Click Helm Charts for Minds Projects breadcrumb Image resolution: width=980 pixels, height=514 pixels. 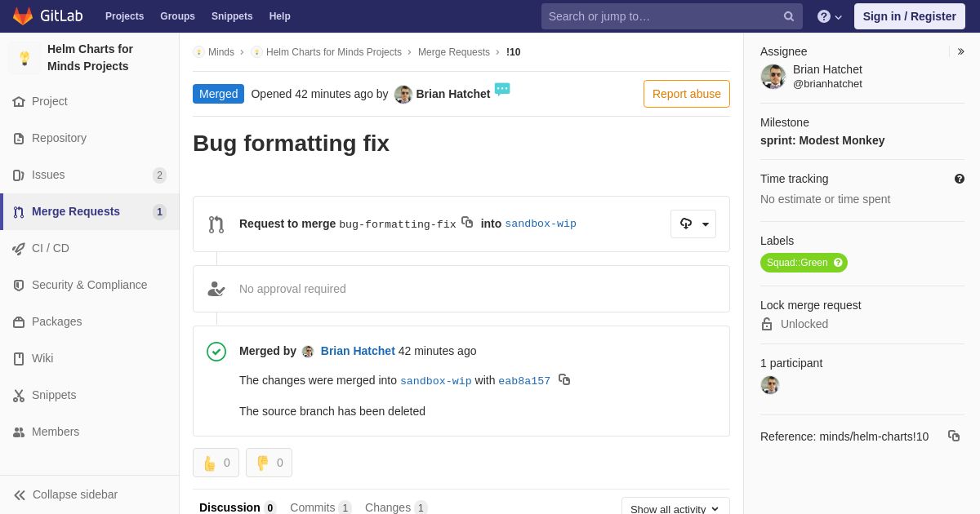click(x=334, y=52)
